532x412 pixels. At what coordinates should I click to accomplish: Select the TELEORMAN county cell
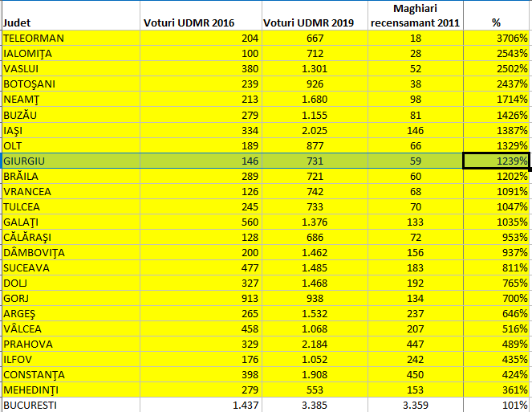tap(71, 38)
